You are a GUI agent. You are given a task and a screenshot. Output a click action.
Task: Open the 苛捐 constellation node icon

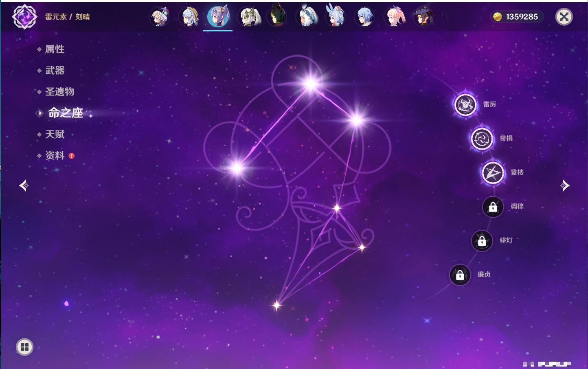tap(482, 139)
